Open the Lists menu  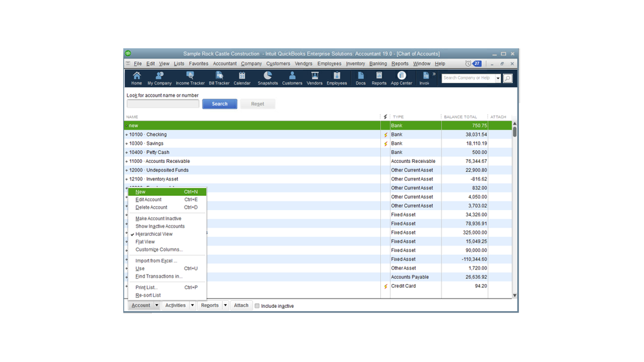(x=179, y=64)
